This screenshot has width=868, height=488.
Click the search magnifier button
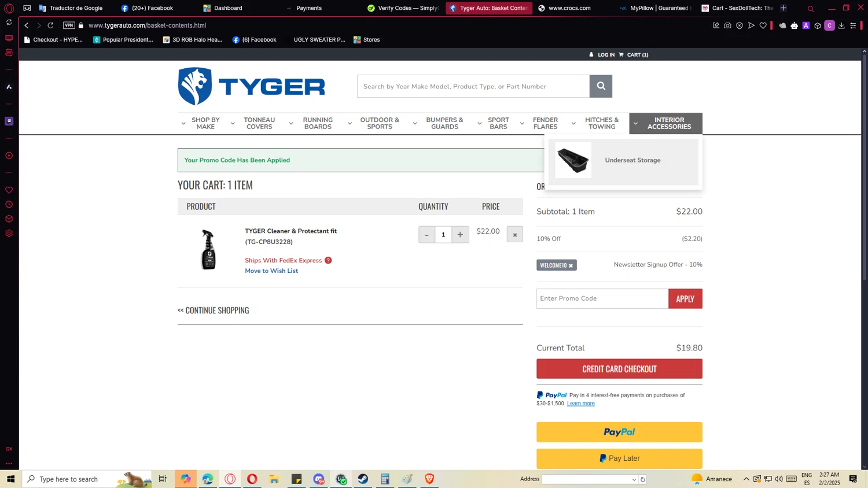(601, 86)
